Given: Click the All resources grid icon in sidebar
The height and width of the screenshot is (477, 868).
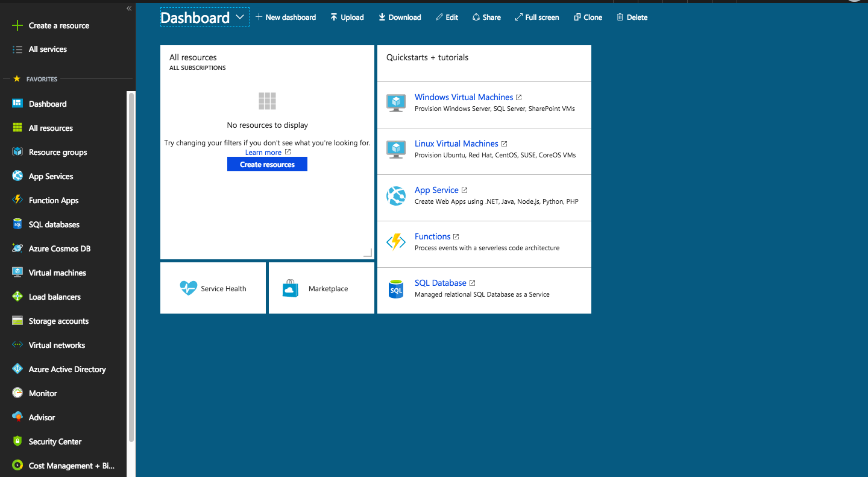Looking at the screenshot, I should coord(17,128).
